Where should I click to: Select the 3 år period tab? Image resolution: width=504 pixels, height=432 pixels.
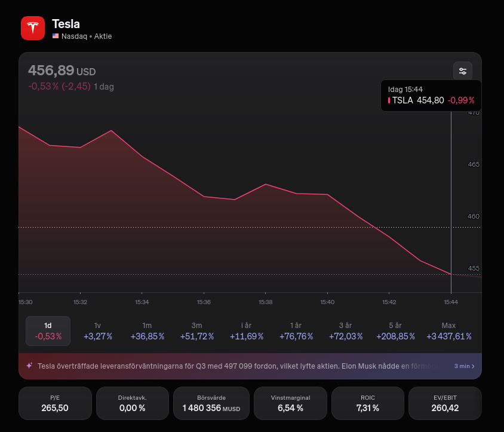(x=346, y=331)
